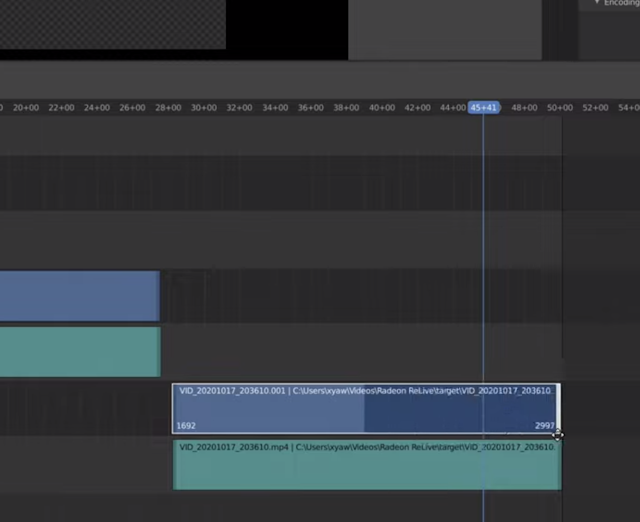Click the 22+00 mark on the time ruler
This screenshot has height=522, width=640.
pos(62,108)
